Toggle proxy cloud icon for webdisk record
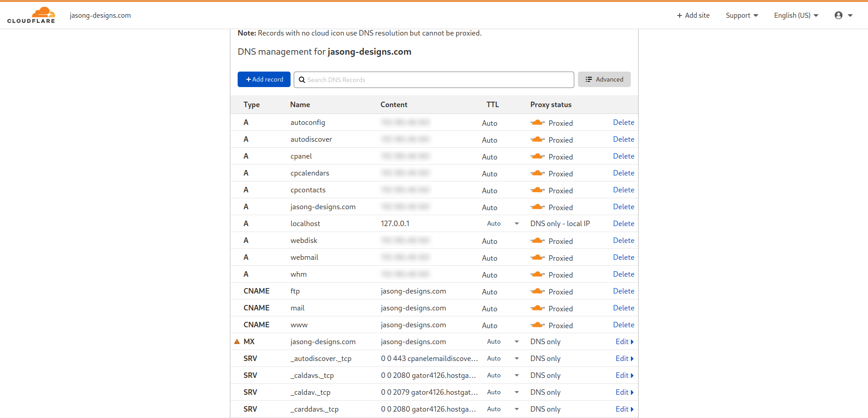Viewport: 868px width, 418px height. click(x=537, y=241)
